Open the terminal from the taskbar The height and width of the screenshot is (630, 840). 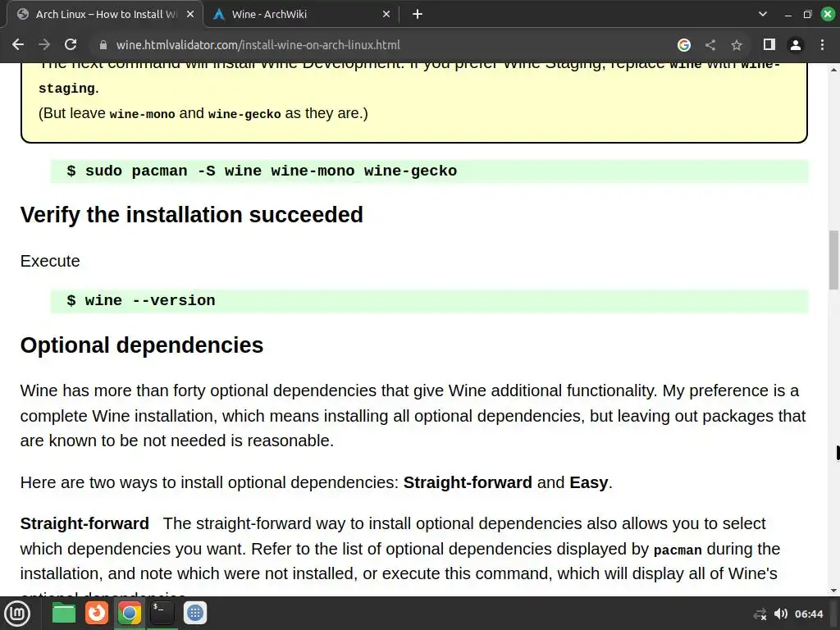(162, 613)
